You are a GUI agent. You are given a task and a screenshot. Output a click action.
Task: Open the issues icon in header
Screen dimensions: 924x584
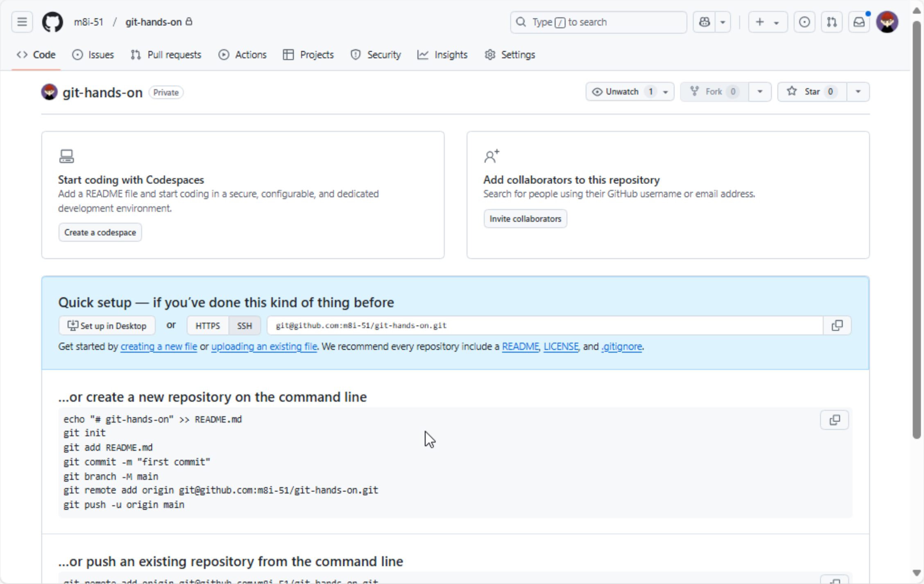click(804, 22)
